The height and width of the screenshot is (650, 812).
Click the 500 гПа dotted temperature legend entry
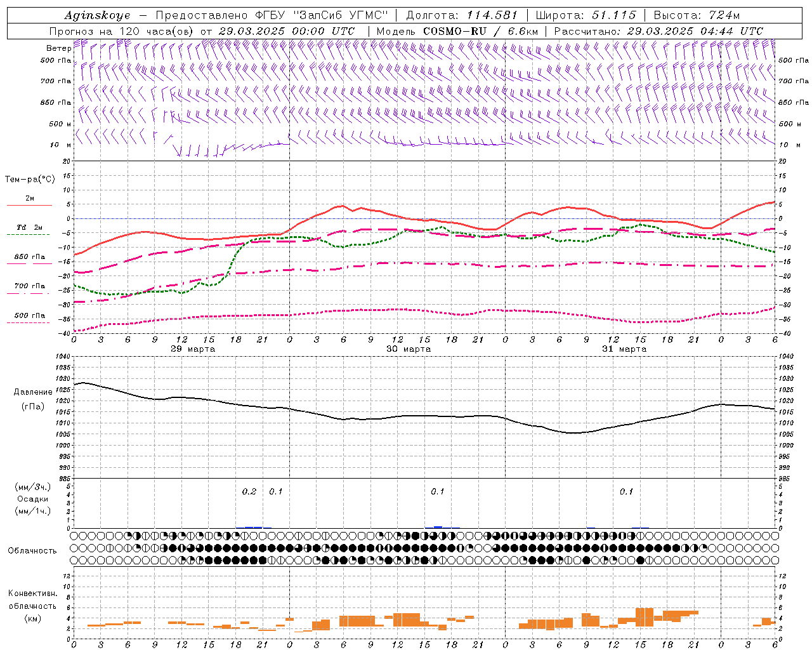coord(29,315)
